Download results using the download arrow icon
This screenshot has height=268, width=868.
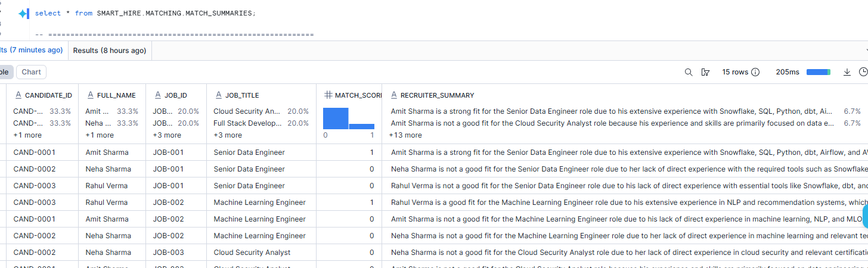click(847, 72)
